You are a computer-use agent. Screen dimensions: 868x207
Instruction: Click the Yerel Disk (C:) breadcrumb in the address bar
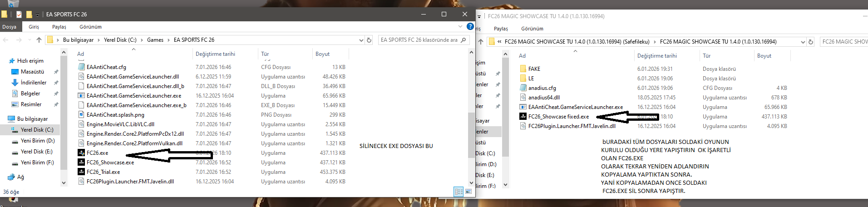(120, 40)
